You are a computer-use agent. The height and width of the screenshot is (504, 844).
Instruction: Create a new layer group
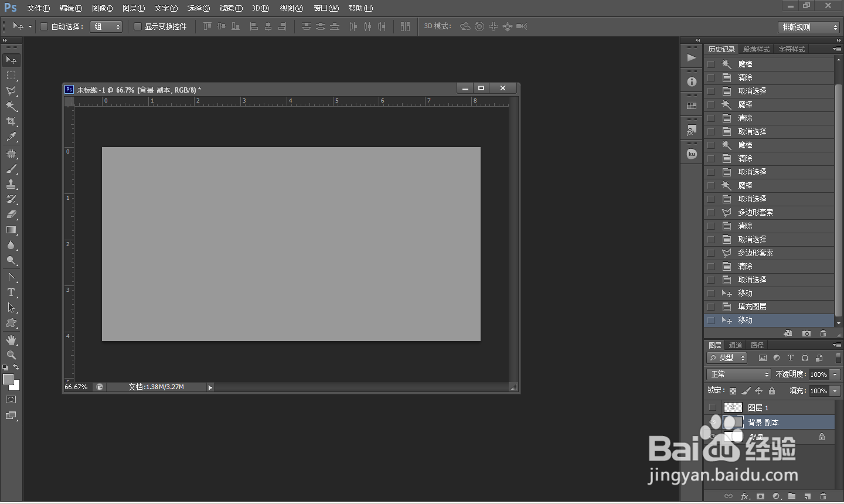(792, 496)
